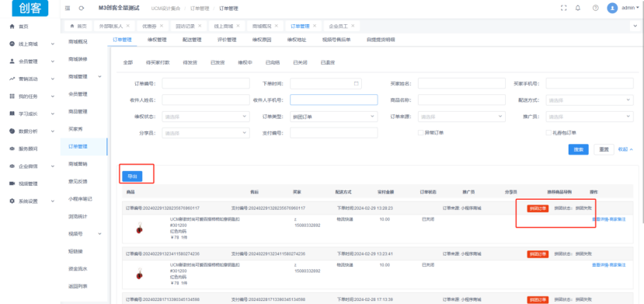Open 商城装修 in the secondary sidebar
644x304 pixels.
[78, 59]
